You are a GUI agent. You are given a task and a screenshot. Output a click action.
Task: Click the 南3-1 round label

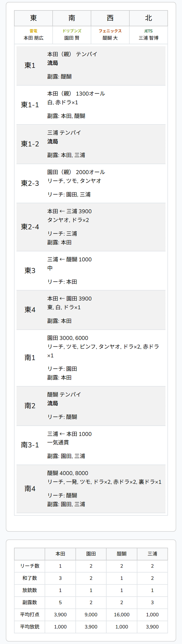[x=30, y=445]
